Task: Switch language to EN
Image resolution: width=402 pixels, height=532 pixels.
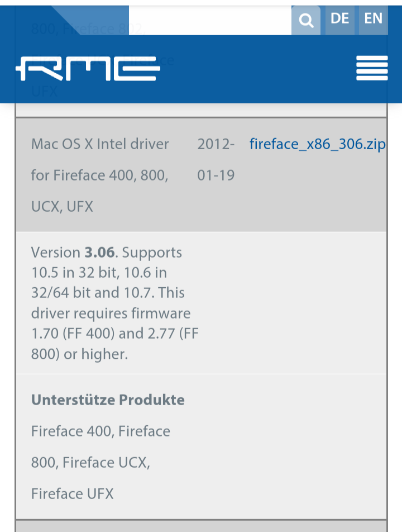Action: click(x=373, y=19)
